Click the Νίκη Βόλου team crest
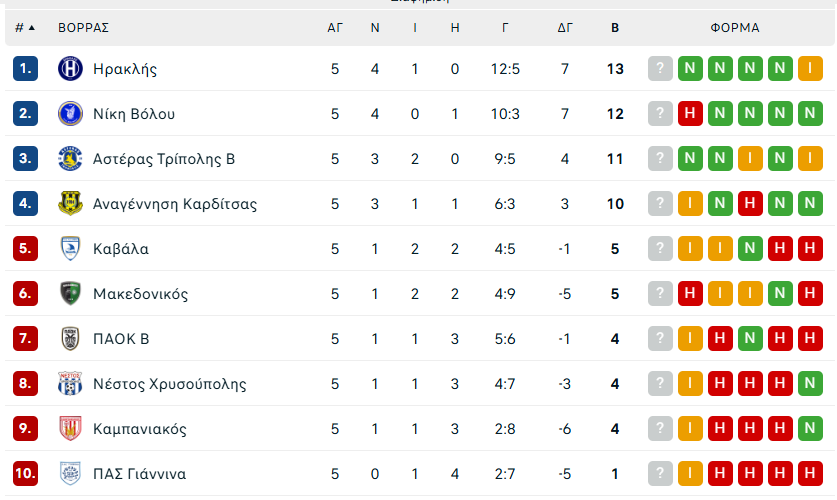This screenshot has width=837, height=500. click(x=70, y=114)
